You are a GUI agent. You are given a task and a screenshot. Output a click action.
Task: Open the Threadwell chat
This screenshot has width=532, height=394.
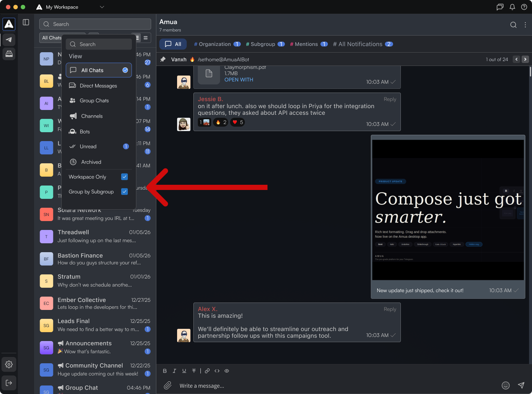pyautogui.click(x=95, y=236)
